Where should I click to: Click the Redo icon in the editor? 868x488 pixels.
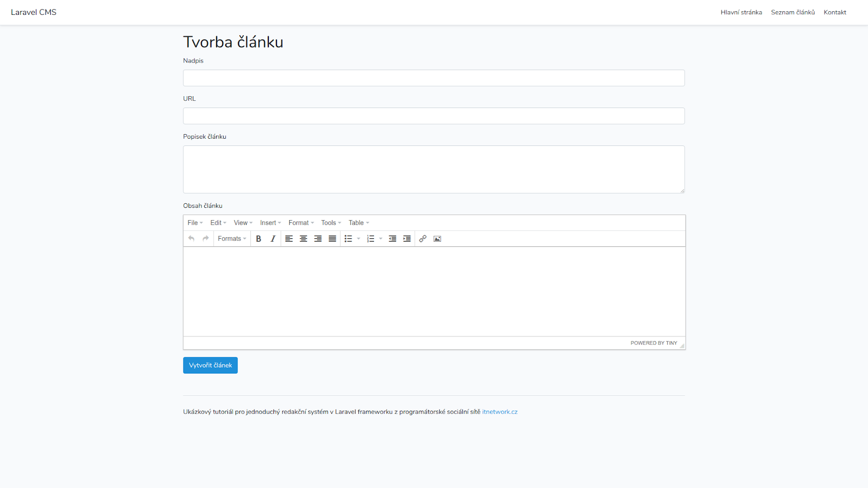point(205,239)
